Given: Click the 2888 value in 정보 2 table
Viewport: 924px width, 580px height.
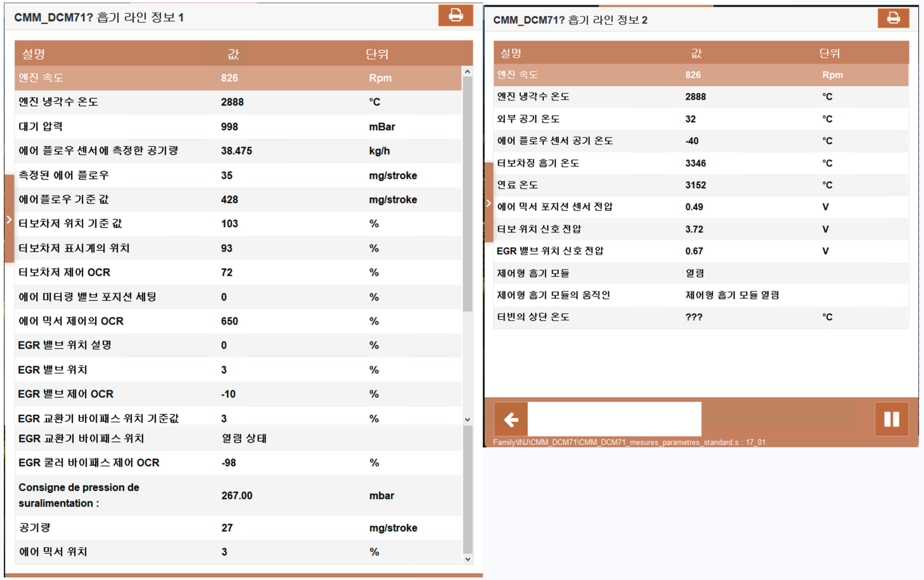Looking at the screenshot, I should click(695, 97).
